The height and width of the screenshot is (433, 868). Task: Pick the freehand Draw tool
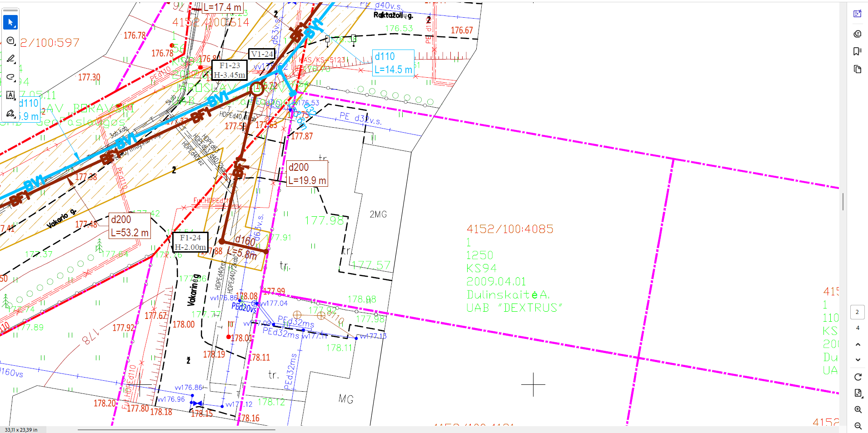[x=10, y=77]
